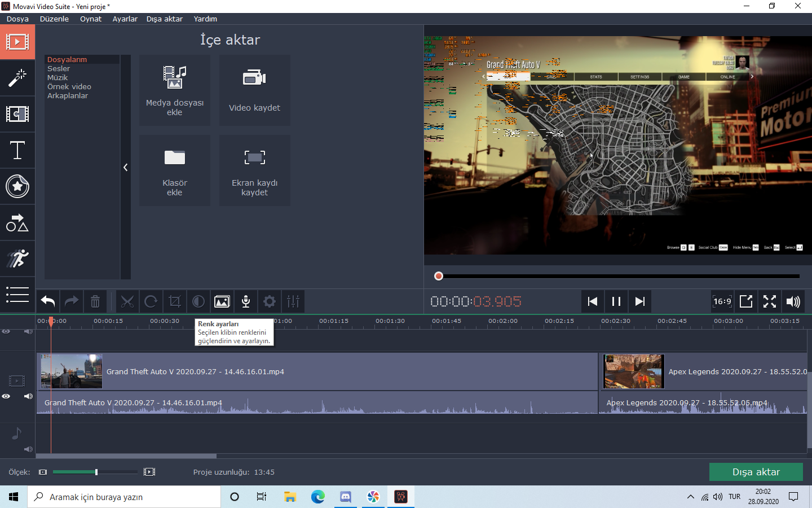This screenshot has width=812, height=508.
Task: Toggle video track visibility eye icon
Action: coord(6,396)
